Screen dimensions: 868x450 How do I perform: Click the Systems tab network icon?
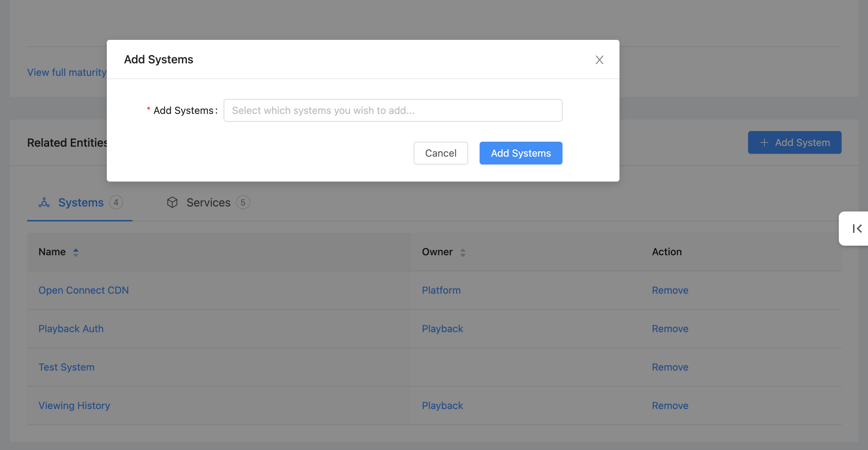tap(44, 203)
